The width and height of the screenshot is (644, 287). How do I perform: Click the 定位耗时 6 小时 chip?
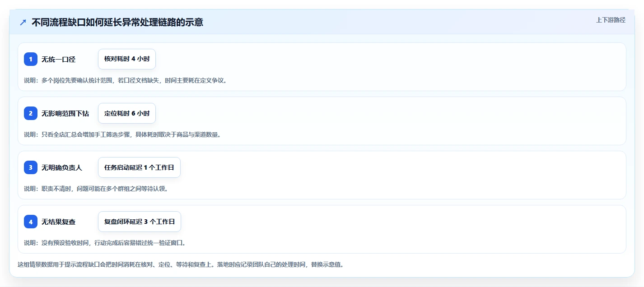coord(127,113)
